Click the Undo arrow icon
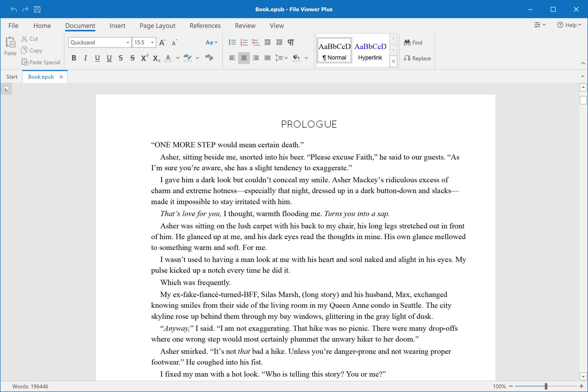The height and width of the screenshot is (392, 588). click(14, 9)
